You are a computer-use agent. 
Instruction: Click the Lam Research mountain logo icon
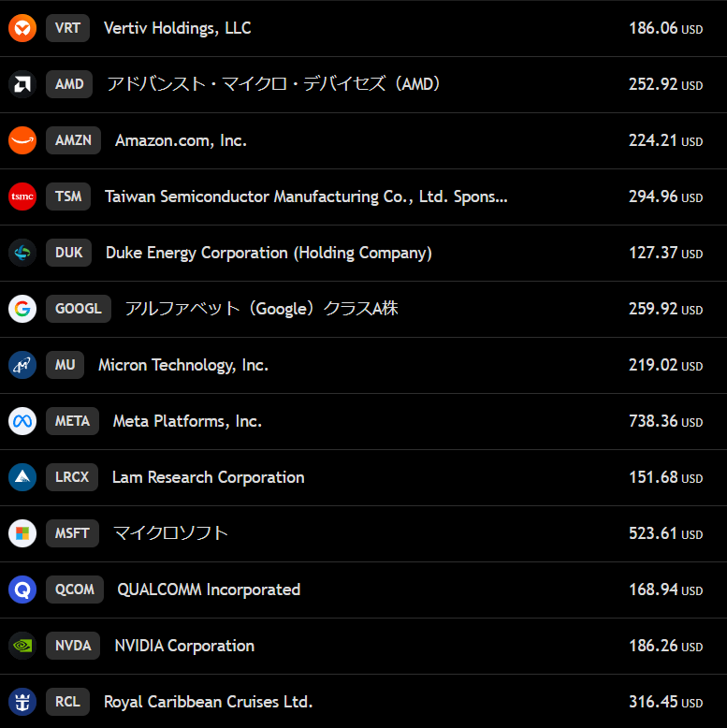pyautogui.click(x=22, y=477)
